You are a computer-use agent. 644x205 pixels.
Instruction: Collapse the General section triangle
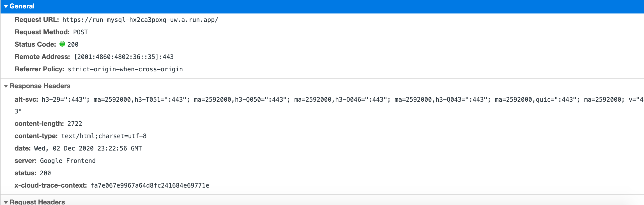(x=6, y=6)
